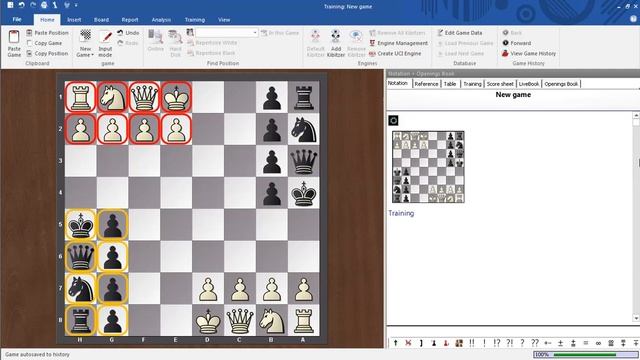The width and height of the screenshot is (640, 360).
Task: Switch to the Training ribbon tab
Action: (195, 20)
